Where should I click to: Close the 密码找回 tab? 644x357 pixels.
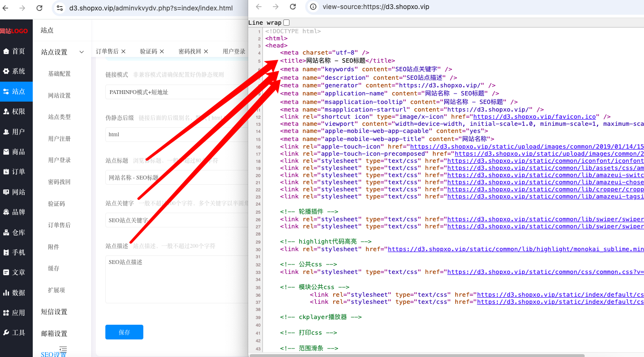pos(206,51)
